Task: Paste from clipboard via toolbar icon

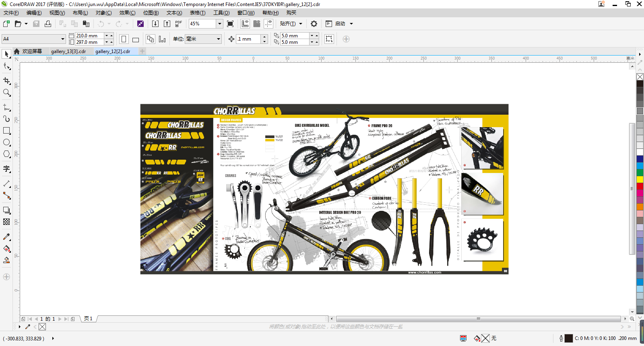Action: pos(86,24)
